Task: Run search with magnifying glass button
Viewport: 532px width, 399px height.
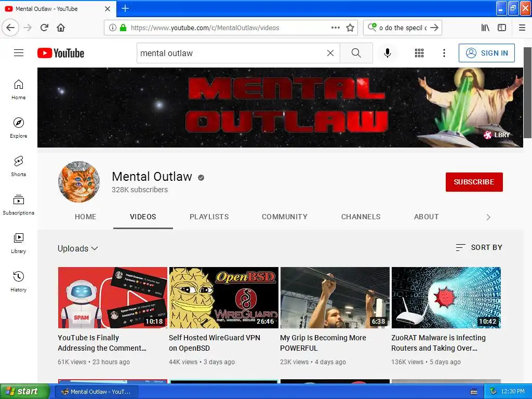Action: click(356, 53)
